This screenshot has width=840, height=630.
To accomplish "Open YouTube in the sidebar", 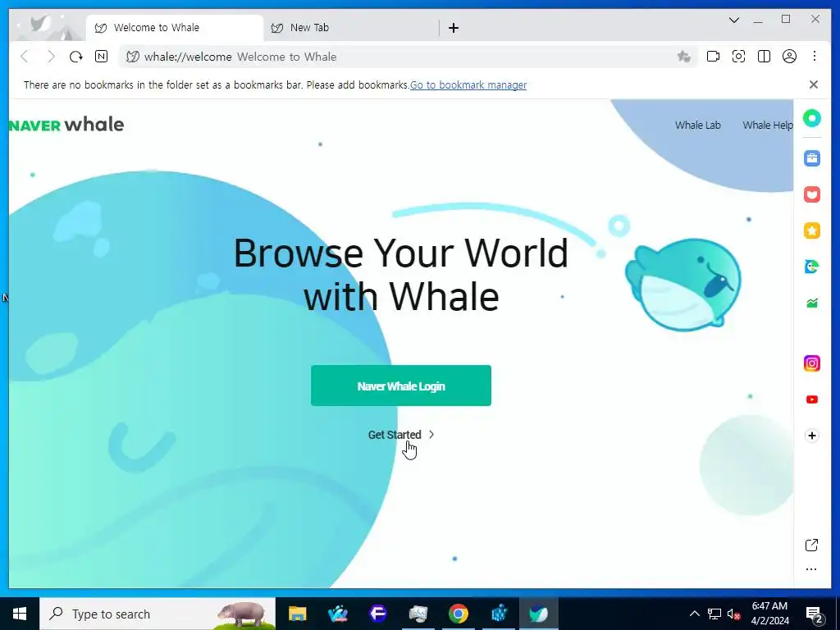I will [x=811, y=399].
